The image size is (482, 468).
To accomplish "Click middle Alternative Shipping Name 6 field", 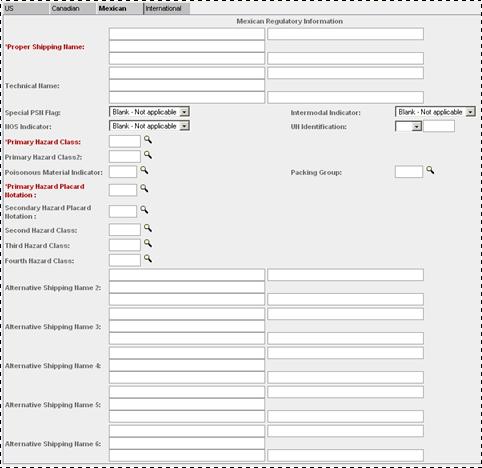I will pos(187,443).
